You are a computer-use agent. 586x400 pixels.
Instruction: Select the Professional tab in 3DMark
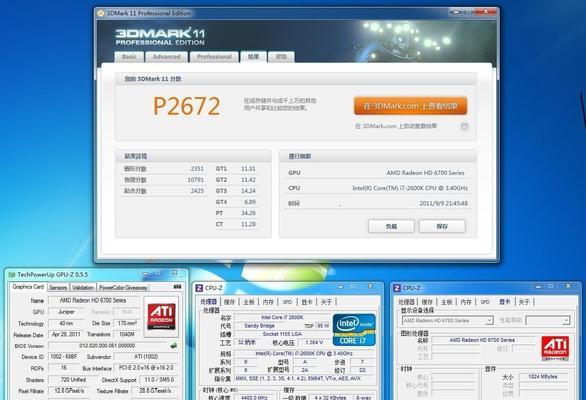tap(214, 57)
